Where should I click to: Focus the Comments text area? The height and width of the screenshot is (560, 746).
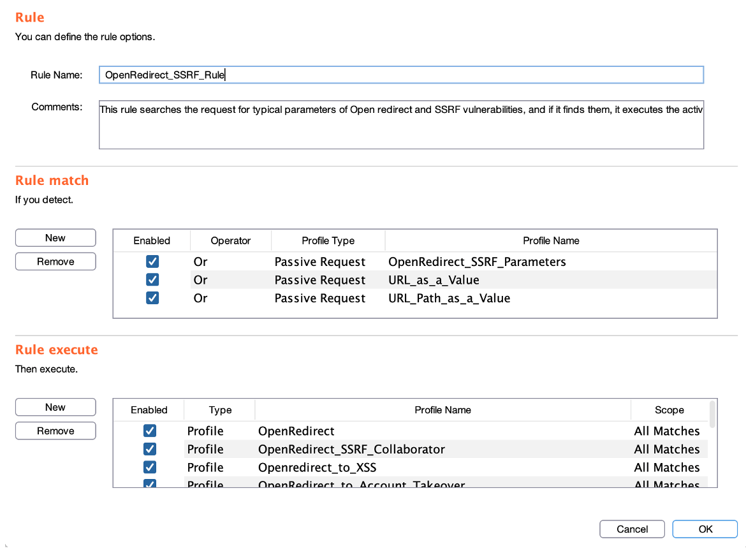[x=400, y=124]
